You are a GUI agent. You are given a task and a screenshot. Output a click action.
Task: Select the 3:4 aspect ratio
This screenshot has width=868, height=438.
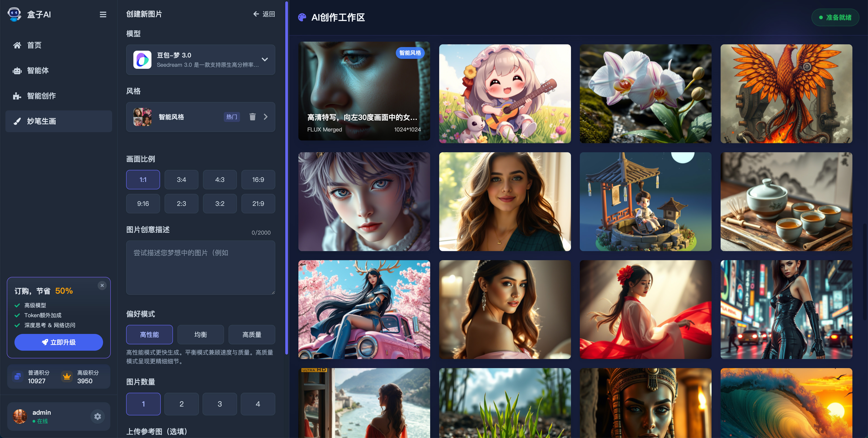[x=181, y=180]
